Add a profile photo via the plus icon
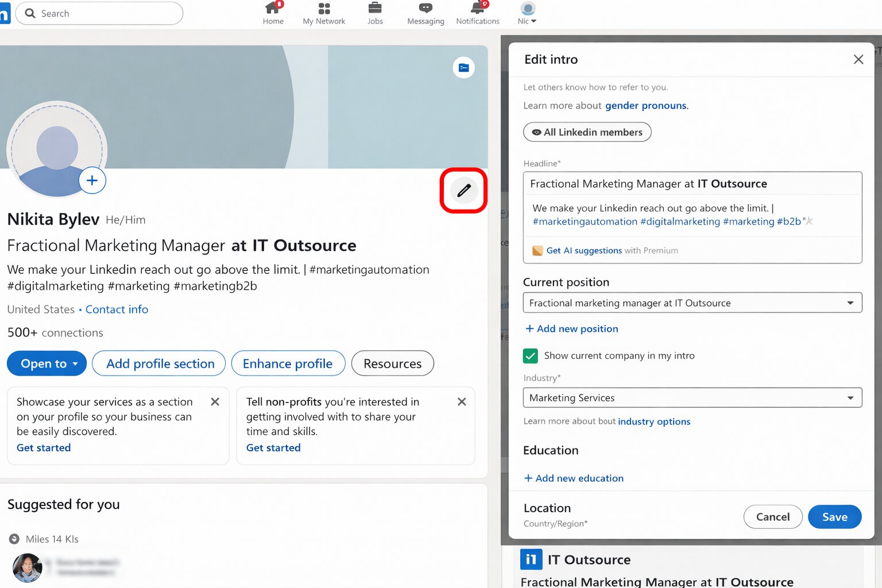The width and height of the screenshot is (882, 588). (x=92, y=180)
